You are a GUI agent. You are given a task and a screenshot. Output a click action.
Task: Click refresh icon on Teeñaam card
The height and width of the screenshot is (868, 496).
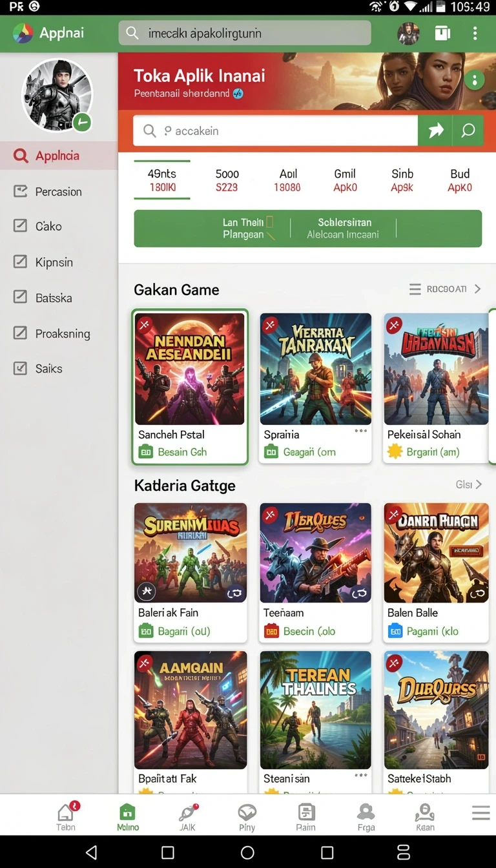358,594
